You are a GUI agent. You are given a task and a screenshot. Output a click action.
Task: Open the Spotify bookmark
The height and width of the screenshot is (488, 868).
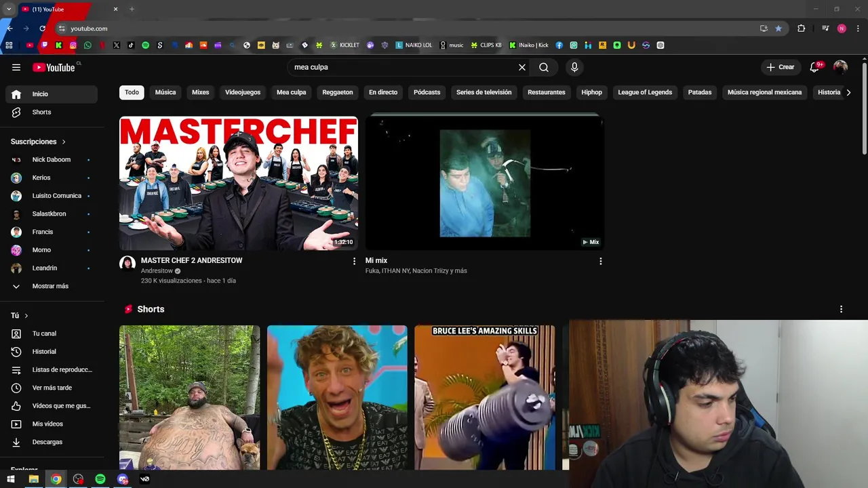pyautogui.click(x=145, y=45)
